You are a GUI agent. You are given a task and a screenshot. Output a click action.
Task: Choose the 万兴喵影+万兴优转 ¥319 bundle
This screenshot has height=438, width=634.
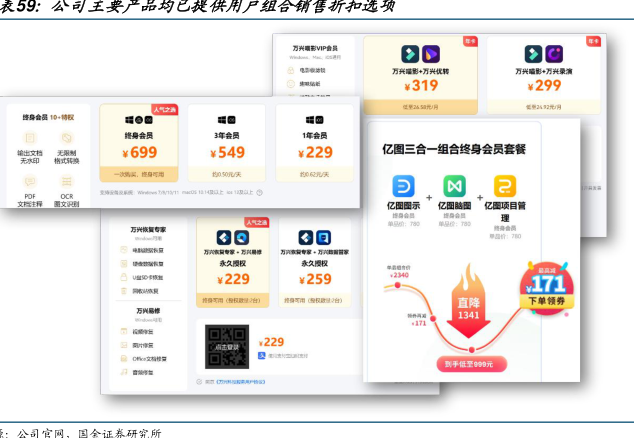click(x=421, y=75)
